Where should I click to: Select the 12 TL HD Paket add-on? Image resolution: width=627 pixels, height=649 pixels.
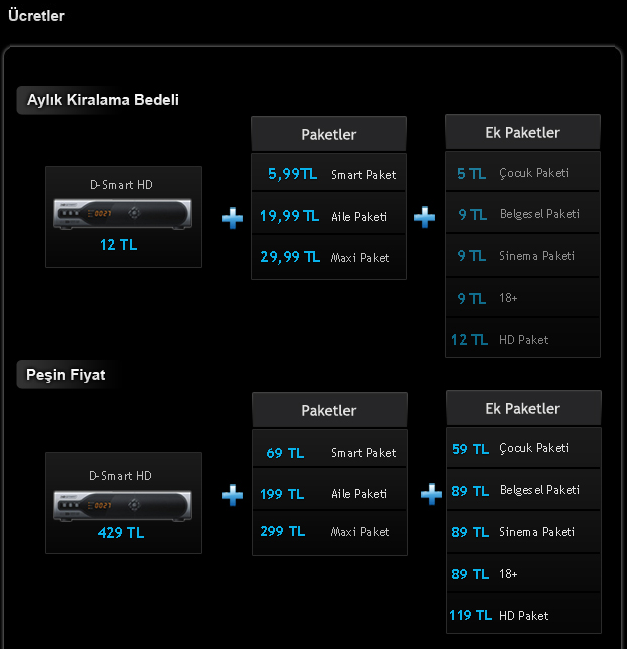(523, 339)
